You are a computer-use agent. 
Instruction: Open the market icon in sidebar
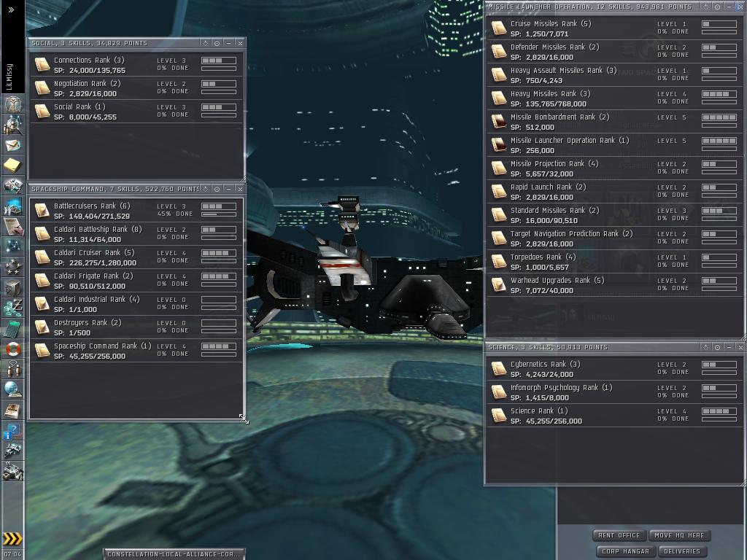[x=12, y=186]
